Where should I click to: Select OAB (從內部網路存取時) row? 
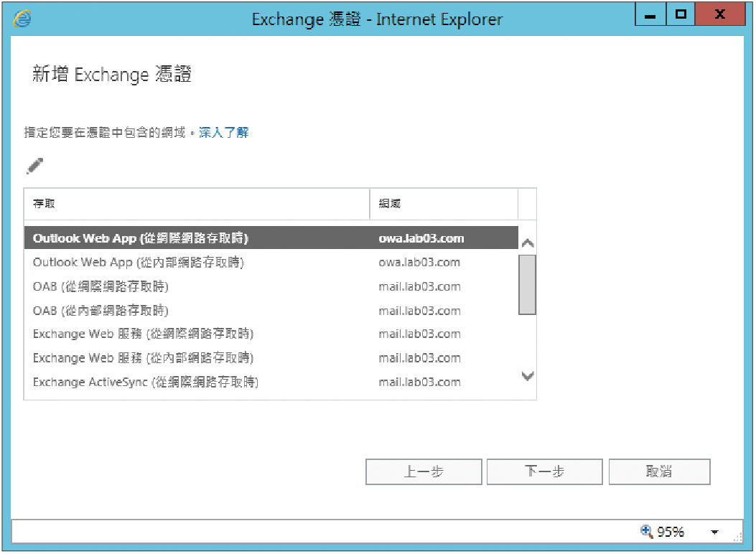(x=271, y=310)
